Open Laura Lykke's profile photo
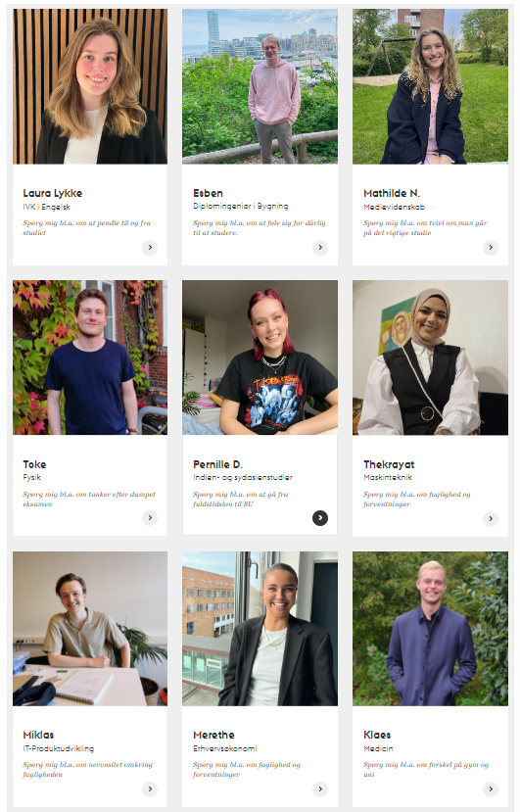Screen dimensions: 520x812 point(90,86)
